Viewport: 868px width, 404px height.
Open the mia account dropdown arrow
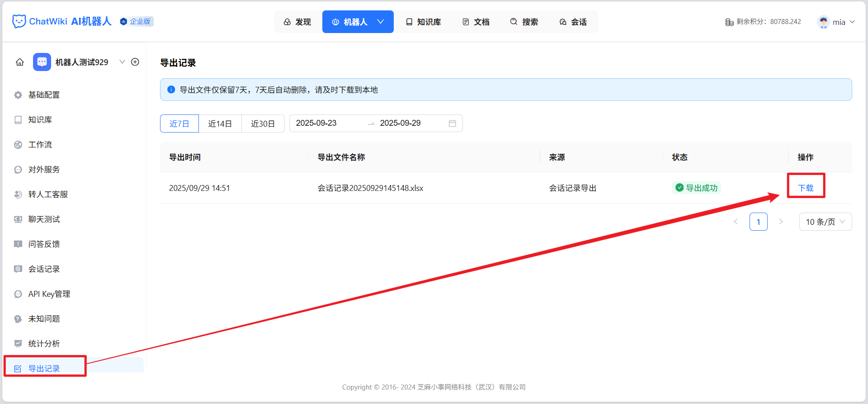[852, 22]
